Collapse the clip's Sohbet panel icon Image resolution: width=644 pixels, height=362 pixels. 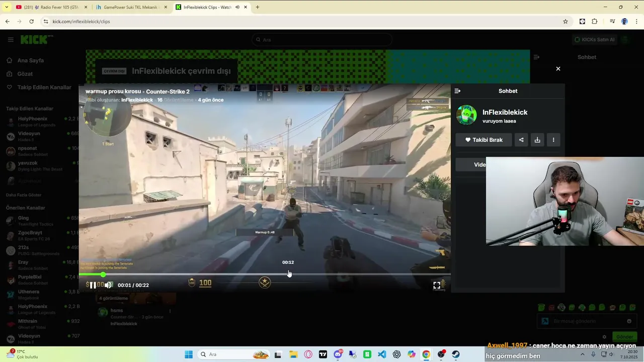coord(457,91)
